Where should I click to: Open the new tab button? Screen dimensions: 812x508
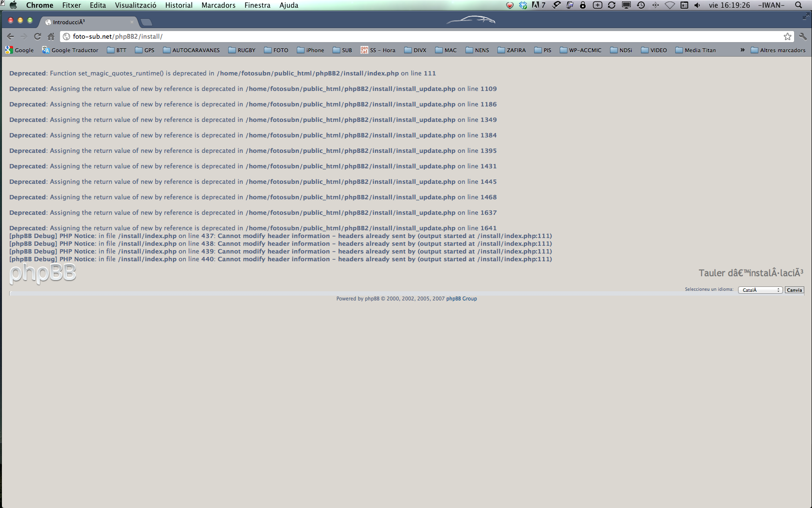(146, 22)
